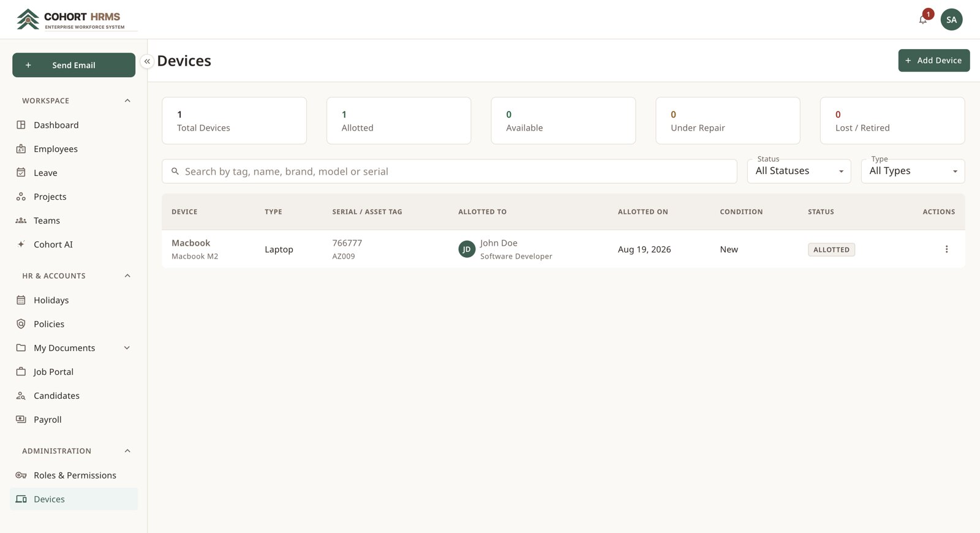The height and width of the screenshot is (533, 980).
Task: Click the CONDITION column header
Action: pos(741,212)
